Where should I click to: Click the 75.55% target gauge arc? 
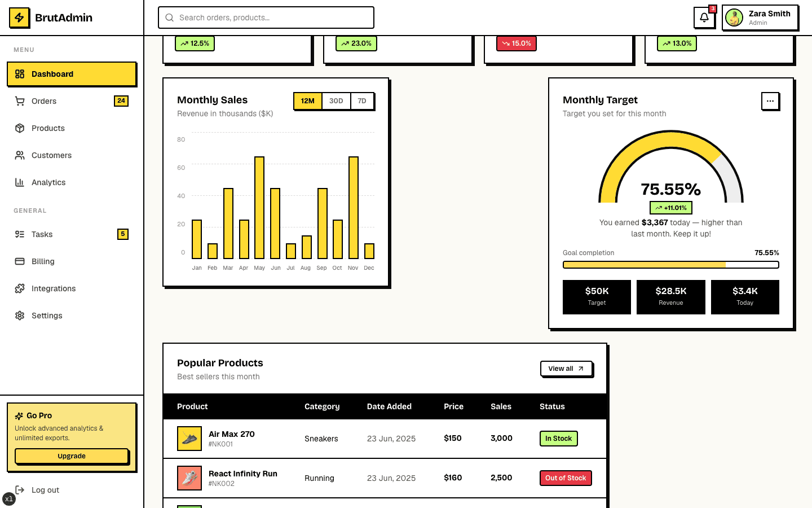click(x=671, y=139)
